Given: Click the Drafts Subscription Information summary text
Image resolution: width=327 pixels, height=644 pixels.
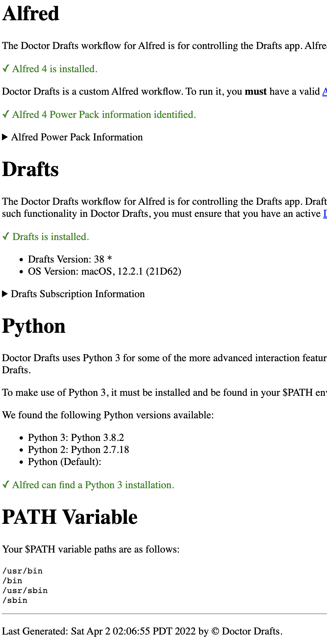Looking at the screenshot, I should pos(78,294).
